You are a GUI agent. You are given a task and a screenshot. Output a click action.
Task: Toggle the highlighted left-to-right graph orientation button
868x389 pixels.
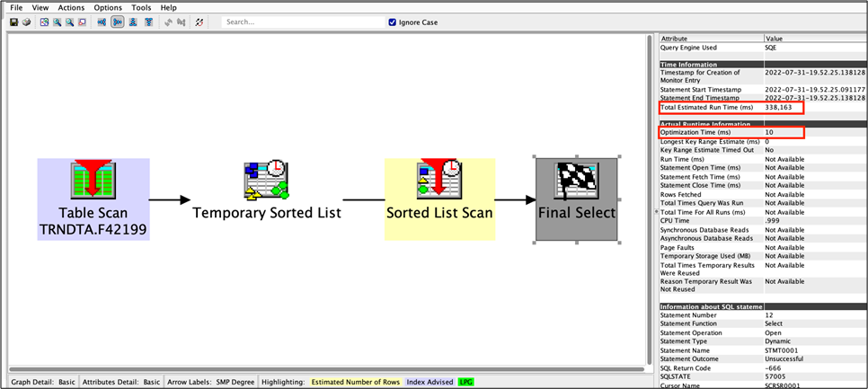(118, 22)
